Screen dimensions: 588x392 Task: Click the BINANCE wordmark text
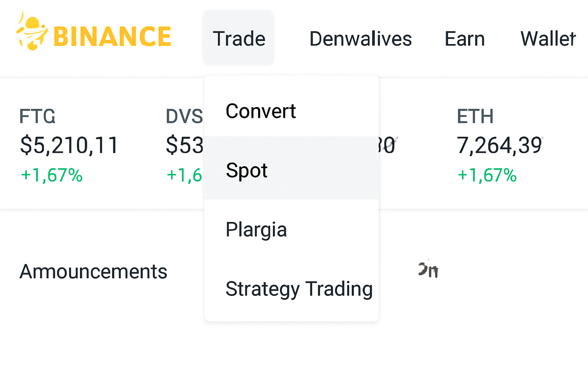click(x=112, y=37)
